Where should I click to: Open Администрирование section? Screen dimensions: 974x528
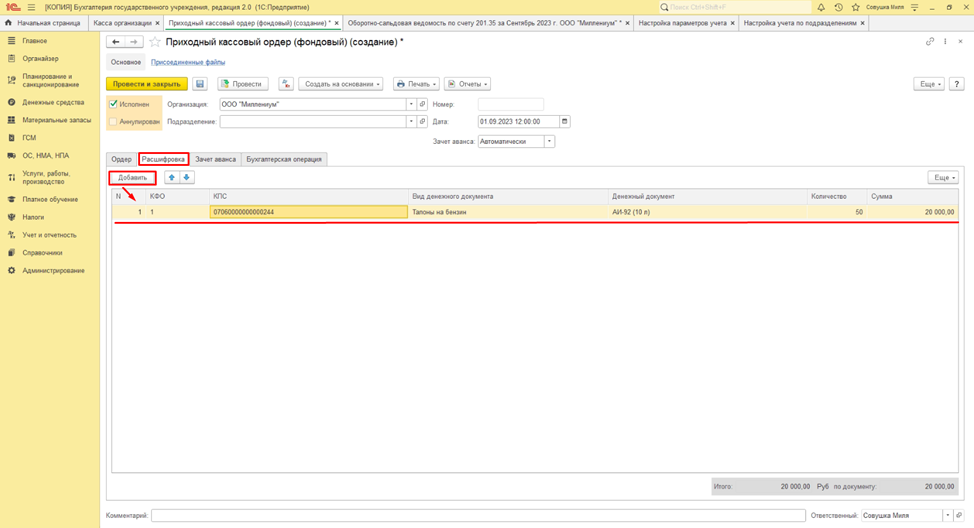53,271
